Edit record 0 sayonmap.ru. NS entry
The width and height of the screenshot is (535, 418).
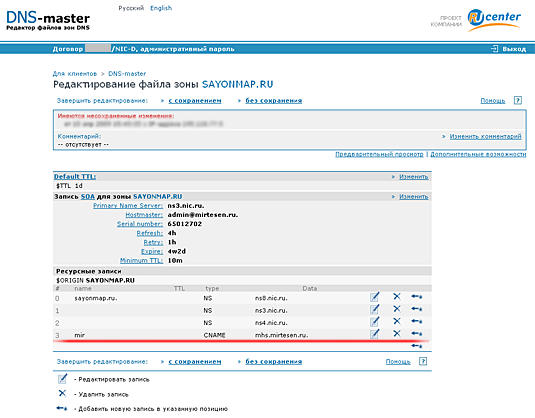[x=374, y=297]
